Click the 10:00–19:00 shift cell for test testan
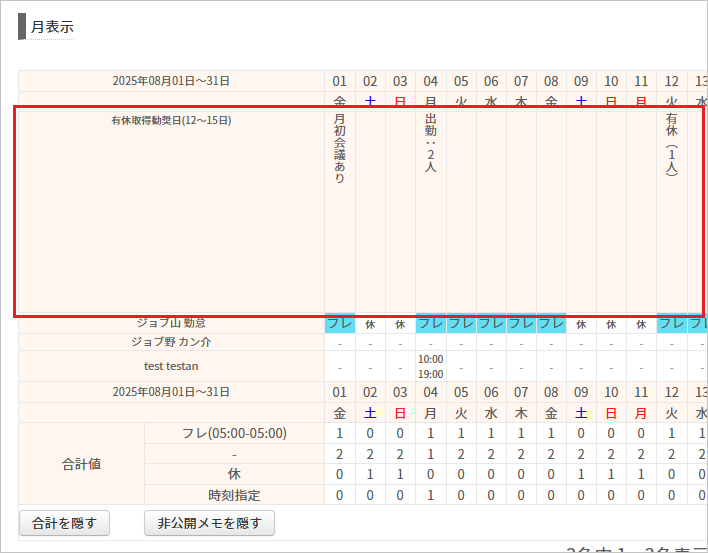The width and height of the screenshot is (708, 553). pos(430,366)
